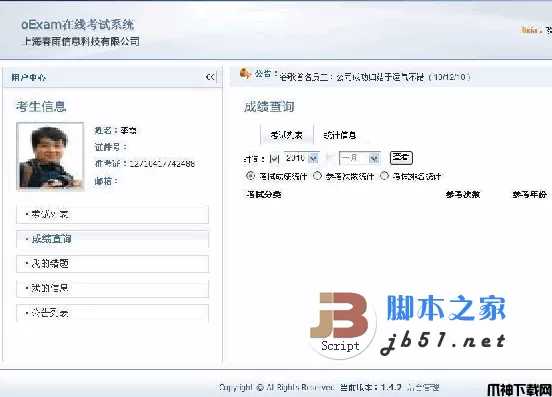Viewport: 552px width, 397px height.
Task: Open 公告列表 in the left menu
Action: pos(112,313)
